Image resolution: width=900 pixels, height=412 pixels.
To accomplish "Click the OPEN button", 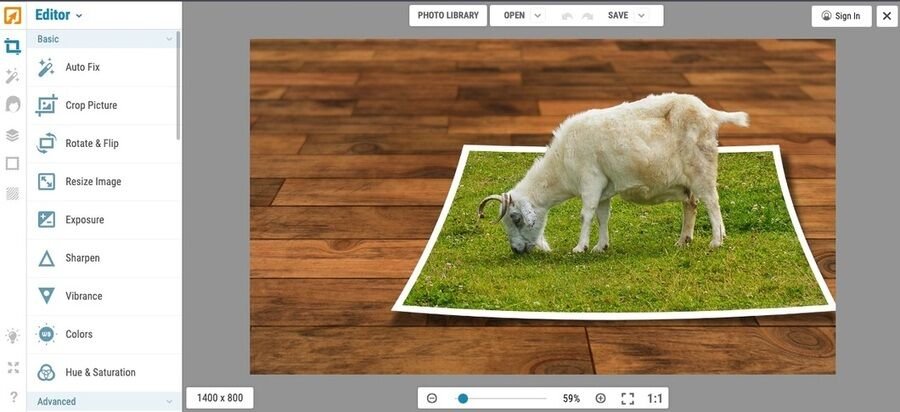I will pos(514,15).
